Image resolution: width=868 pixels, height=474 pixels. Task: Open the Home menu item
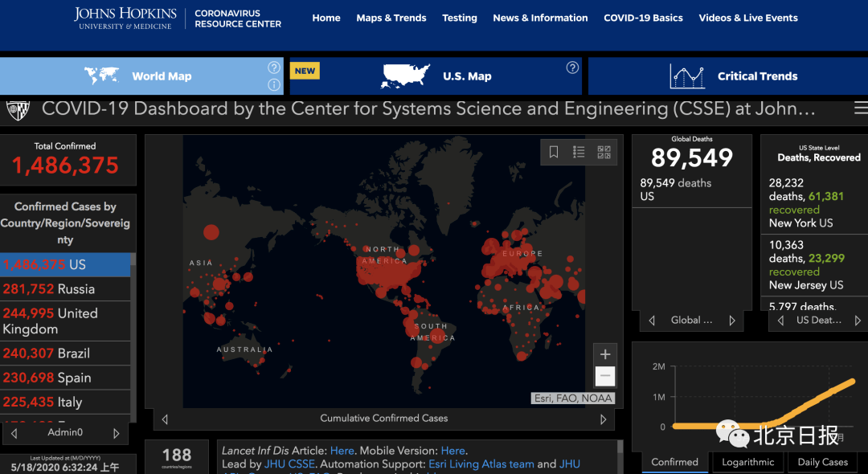(326, 18)
